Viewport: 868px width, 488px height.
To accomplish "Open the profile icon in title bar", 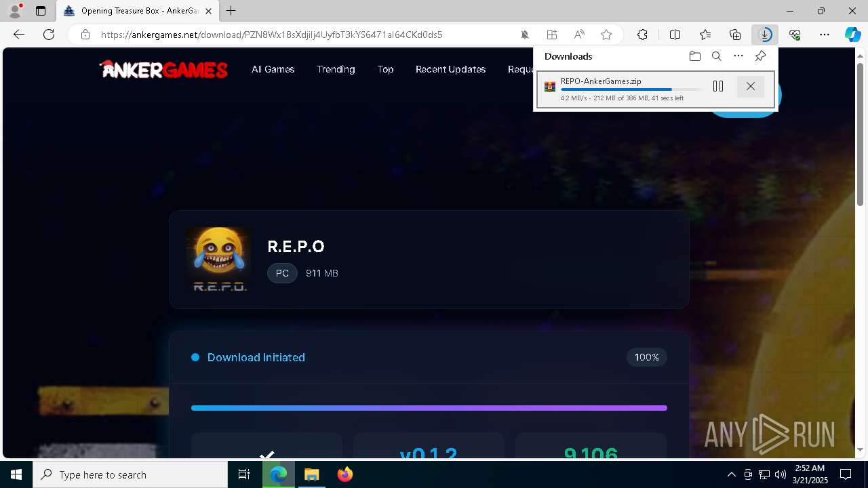I will click(x=14, y=11).
